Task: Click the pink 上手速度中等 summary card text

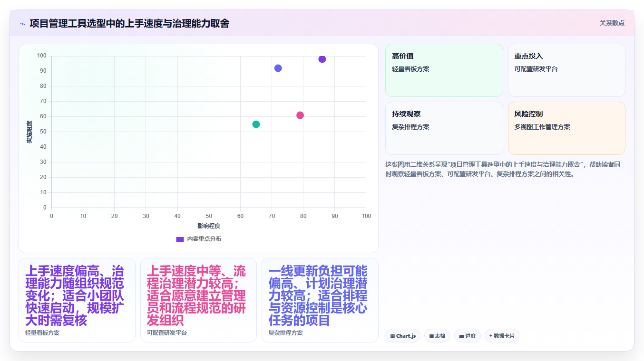Action: [196, 295]
